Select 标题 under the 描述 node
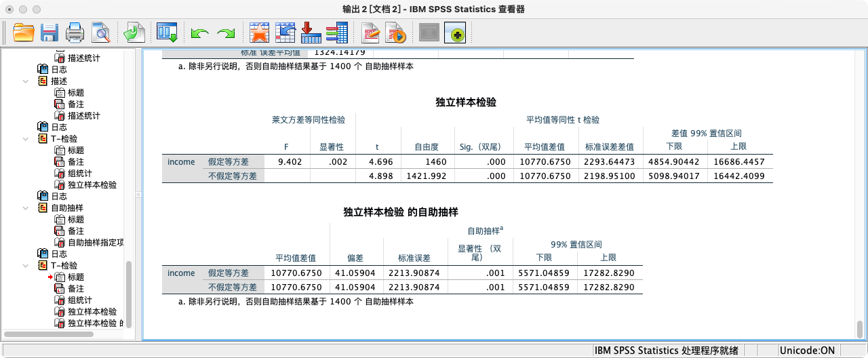Screen dimensions: 868x358 [x=76, y=92]
